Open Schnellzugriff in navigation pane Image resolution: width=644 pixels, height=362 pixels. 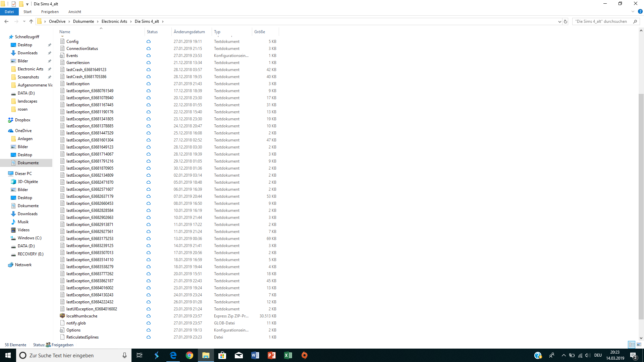27,37
